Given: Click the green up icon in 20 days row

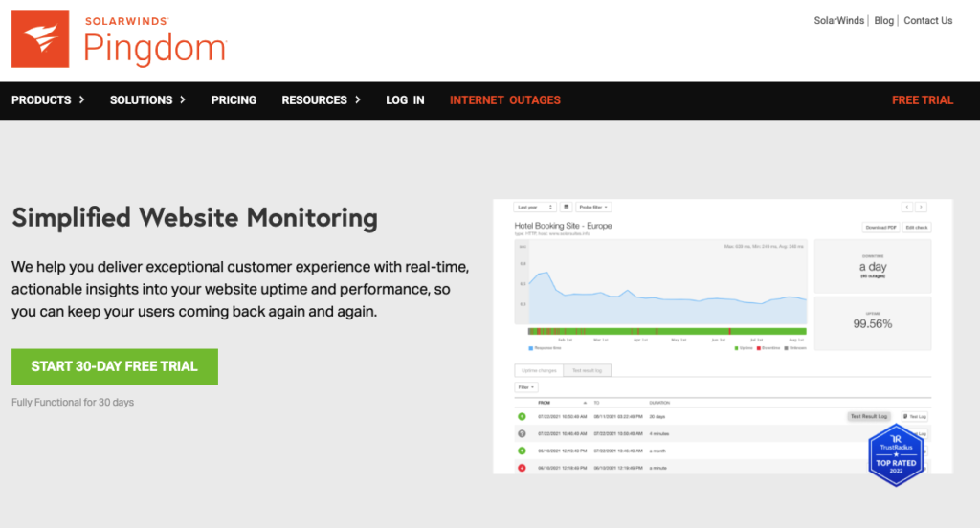Looking at the screenshot, I should 522,417.
